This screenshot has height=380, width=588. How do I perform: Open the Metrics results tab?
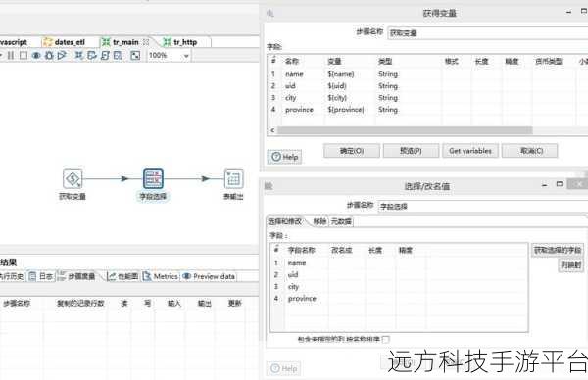tap(160, 276)
